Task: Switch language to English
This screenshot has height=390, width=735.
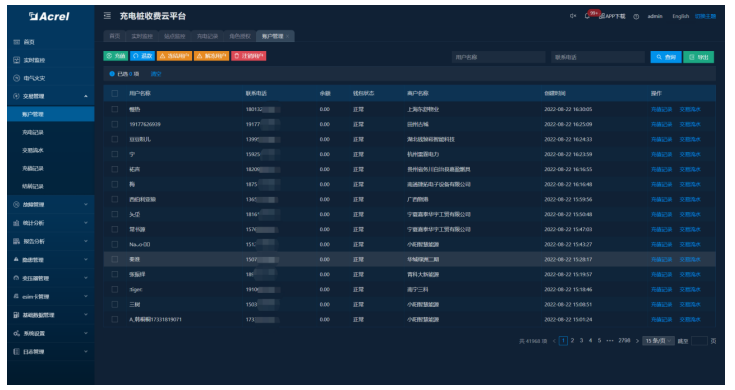Action: pyautogui.click(x=680, y=16)
